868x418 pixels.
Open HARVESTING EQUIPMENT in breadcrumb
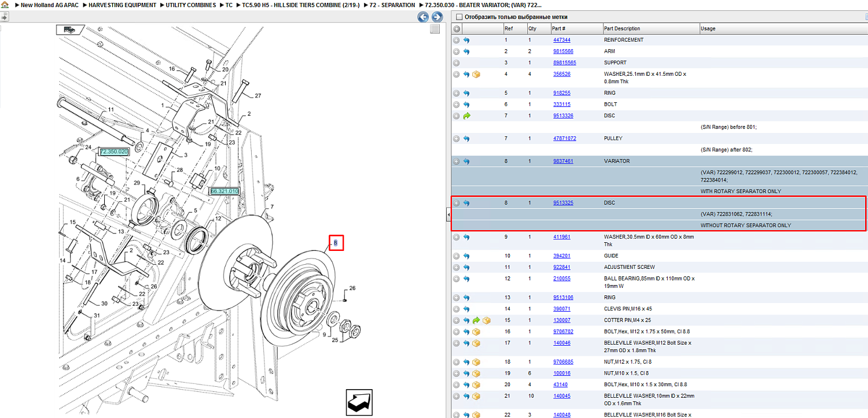coord(122,5)
